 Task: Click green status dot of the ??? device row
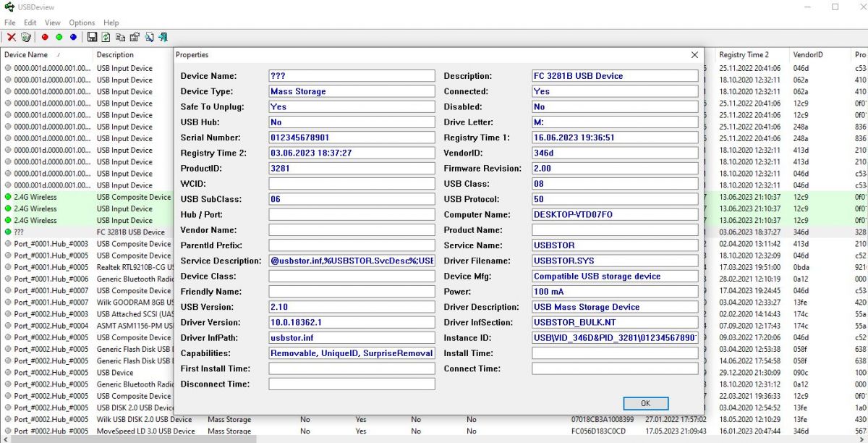point(8,232)
